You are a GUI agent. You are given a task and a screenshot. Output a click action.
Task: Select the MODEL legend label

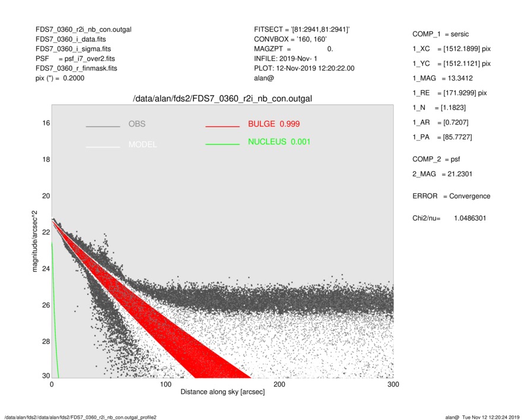click(142, 145)
